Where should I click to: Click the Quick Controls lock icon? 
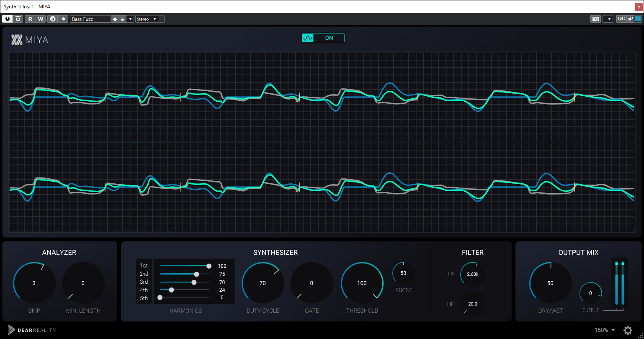tap(631, 19)
